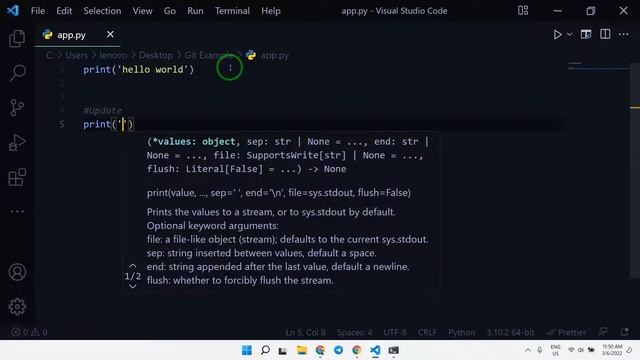Open the Source Control view

coord(17,108)
